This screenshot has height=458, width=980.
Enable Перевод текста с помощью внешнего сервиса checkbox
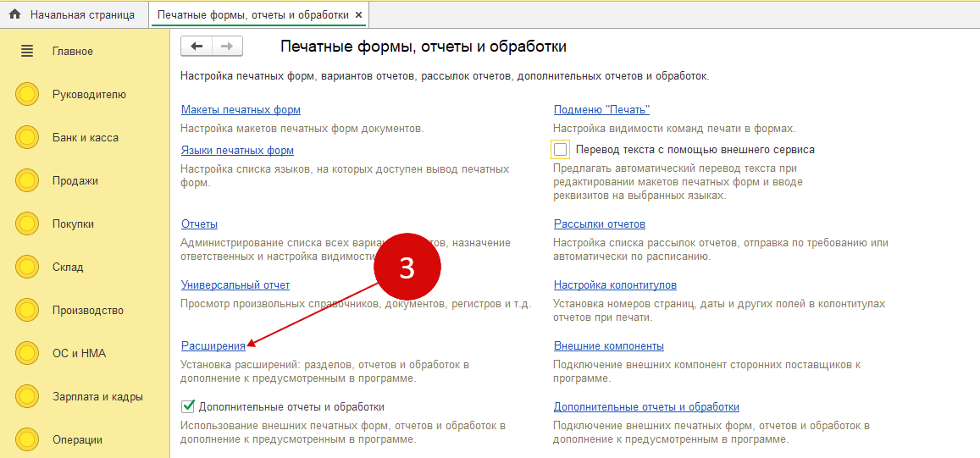[561, 150]
